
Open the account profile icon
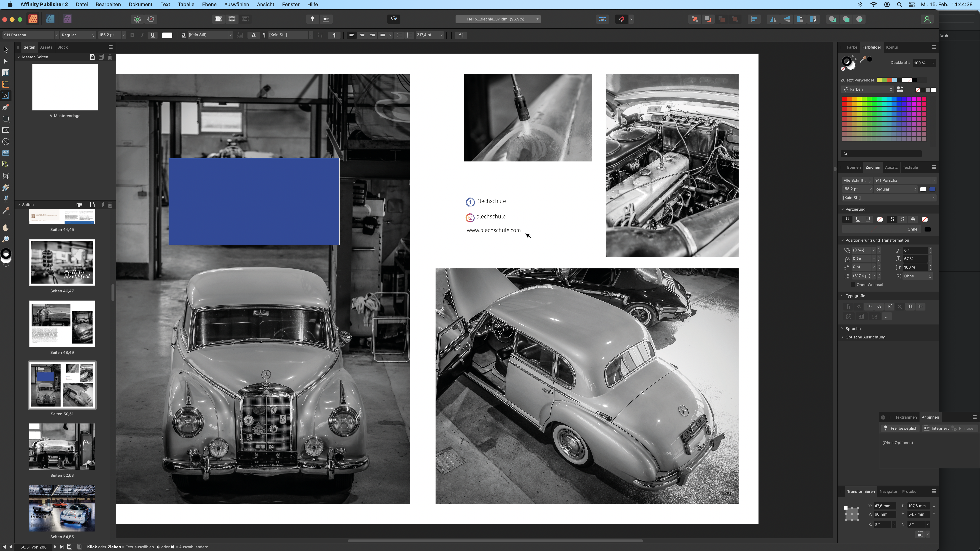(x=927, y=19)
